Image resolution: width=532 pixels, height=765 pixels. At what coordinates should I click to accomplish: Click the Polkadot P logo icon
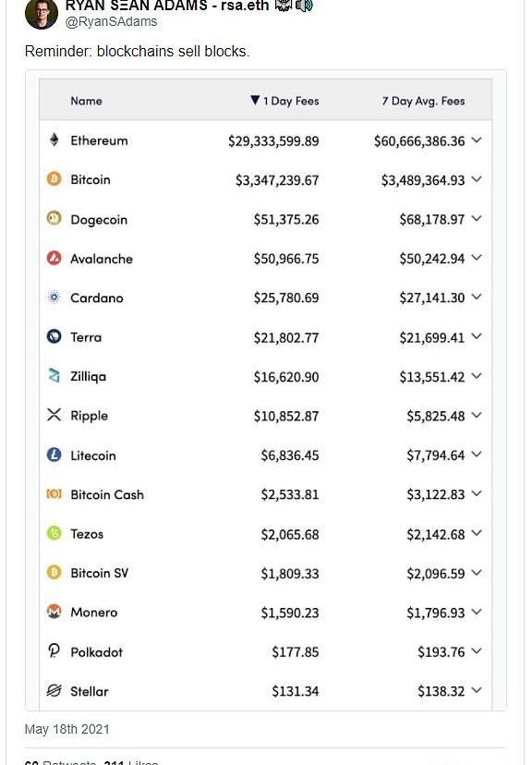tap(54, 650)
